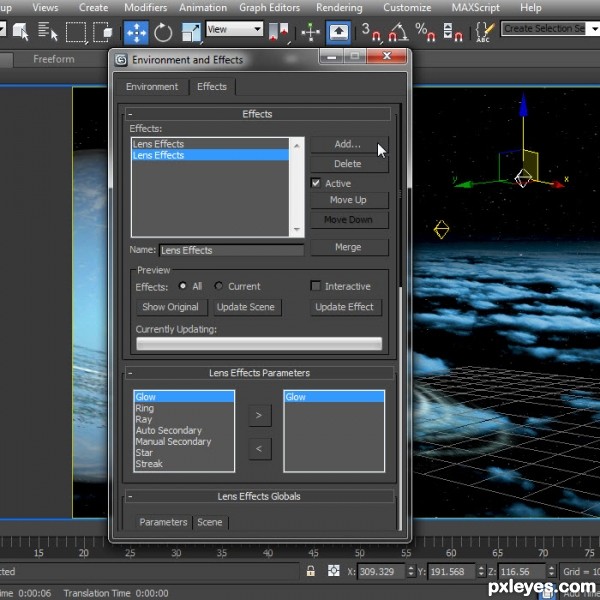Open the Graph Editors menu
This screenshot has height=600, width=600.
pyautogui.click(x=269, y=7)
